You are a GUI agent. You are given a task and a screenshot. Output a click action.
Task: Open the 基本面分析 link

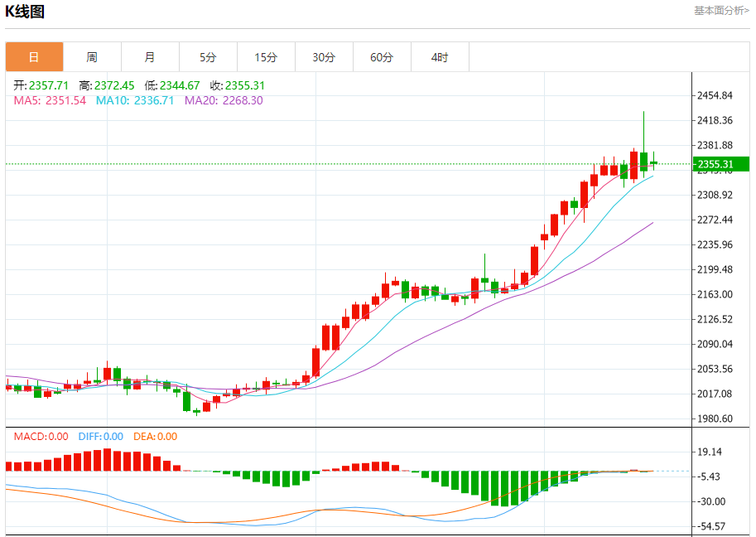tap(721, 11)
